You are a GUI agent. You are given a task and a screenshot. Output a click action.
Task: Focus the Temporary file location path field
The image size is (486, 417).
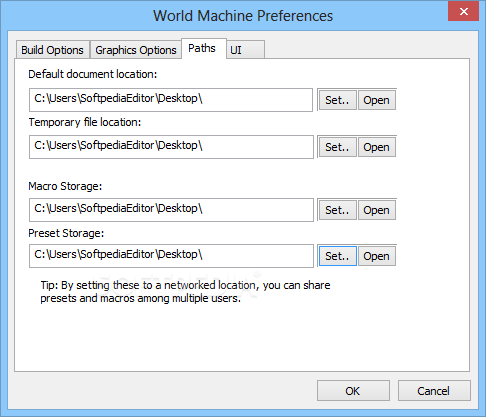pos(171,147)
